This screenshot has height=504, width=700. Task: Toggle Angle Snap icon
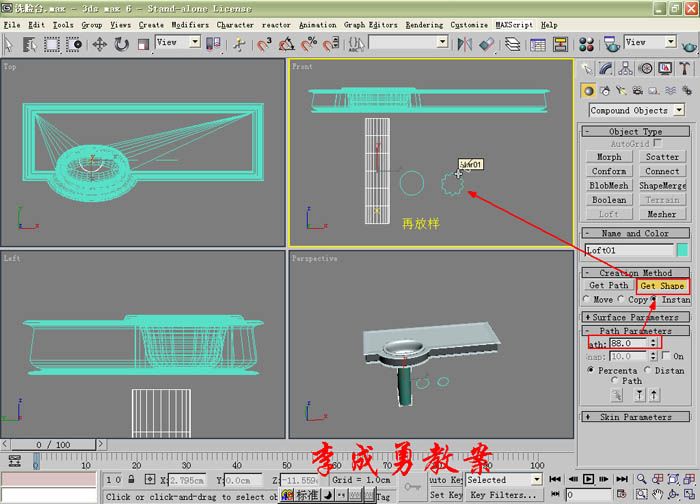coord(287,44)
